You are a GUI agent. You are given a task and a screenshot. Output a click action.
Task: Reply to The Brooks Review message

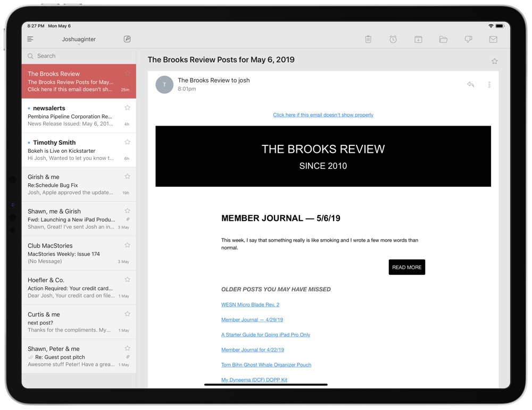click(470, 84)
